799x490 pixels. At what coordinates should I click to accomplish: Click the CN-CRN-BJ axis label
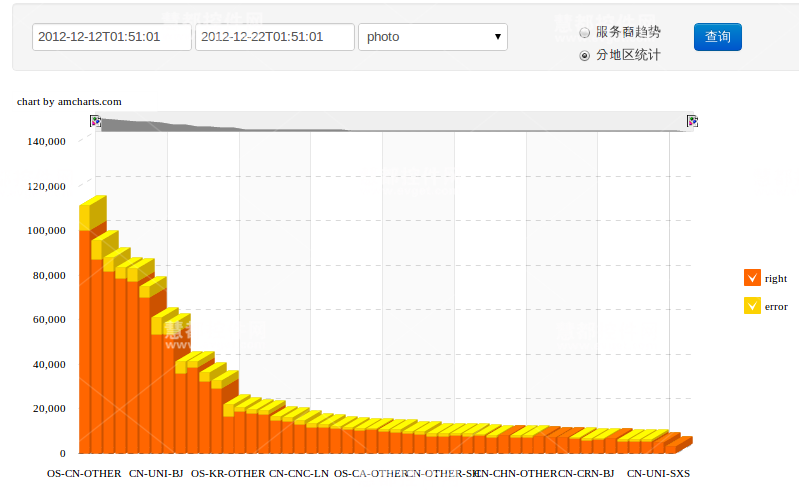pos(586,474)
